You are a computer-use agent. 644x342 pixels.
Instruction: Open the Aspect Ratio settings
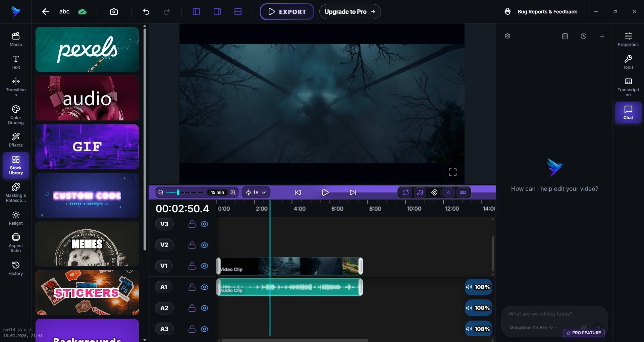[x=16, y=243]
